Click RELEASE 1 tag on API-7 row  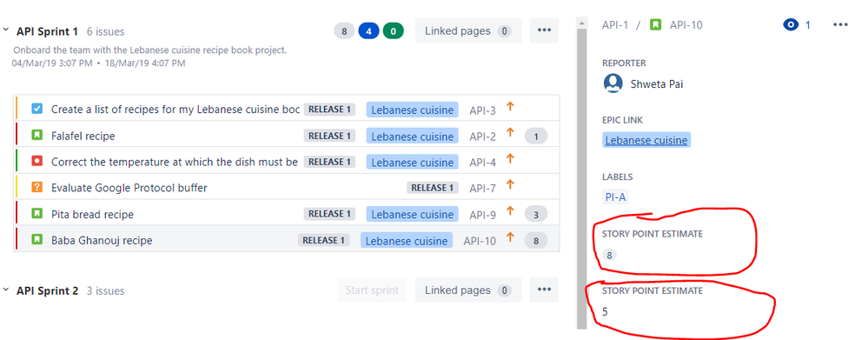click(x=433, y=188)
